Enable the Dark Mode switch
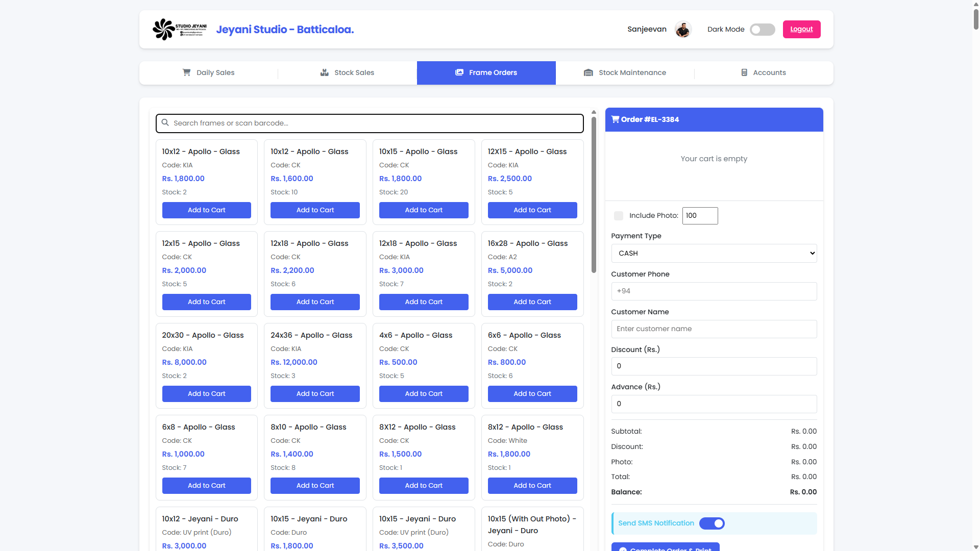 click(x=762, y=30)
